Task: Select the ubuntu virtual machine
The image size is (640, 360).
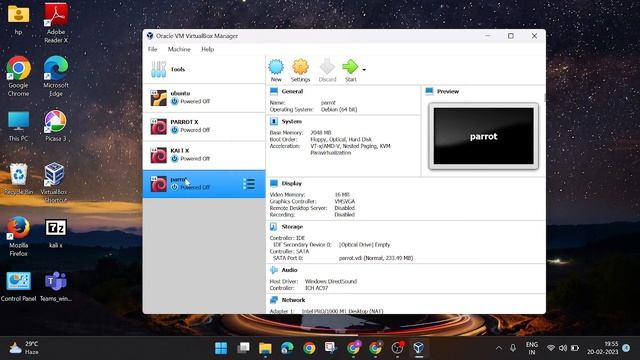Action: click(x=204, y=98)
